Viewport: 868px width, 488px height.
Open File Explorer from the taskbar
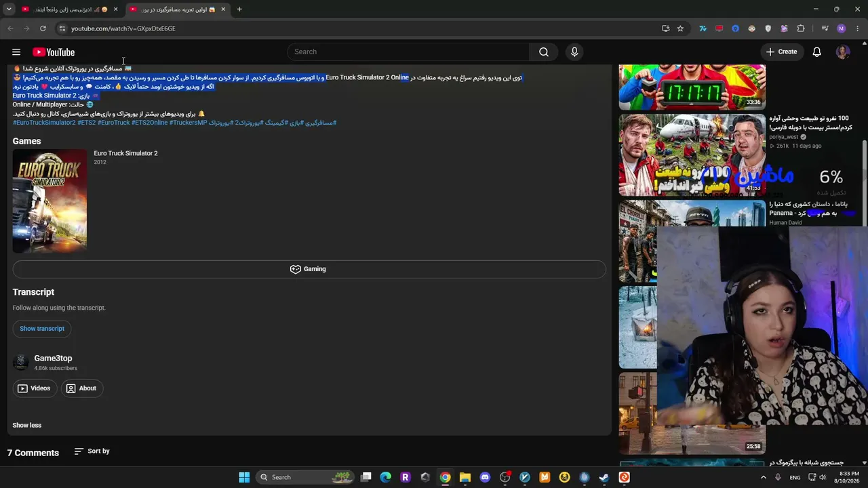[465, 477]
